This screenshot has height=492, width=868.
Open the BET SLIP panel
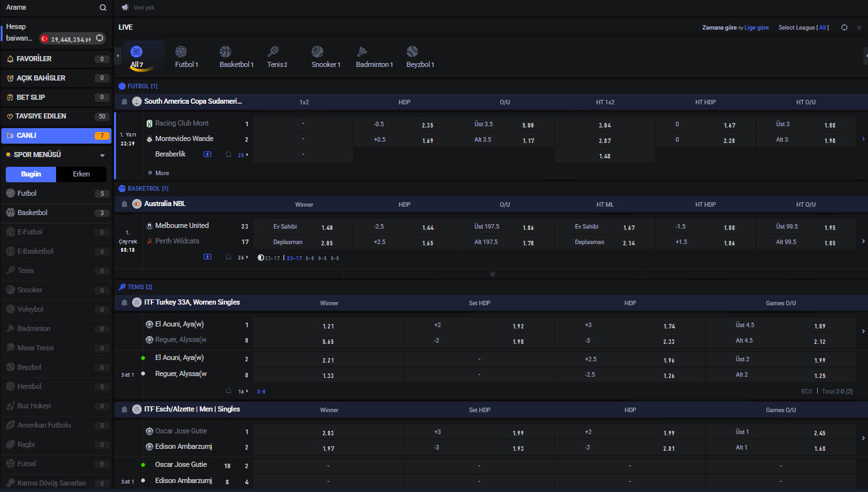(x=56, y=97)
